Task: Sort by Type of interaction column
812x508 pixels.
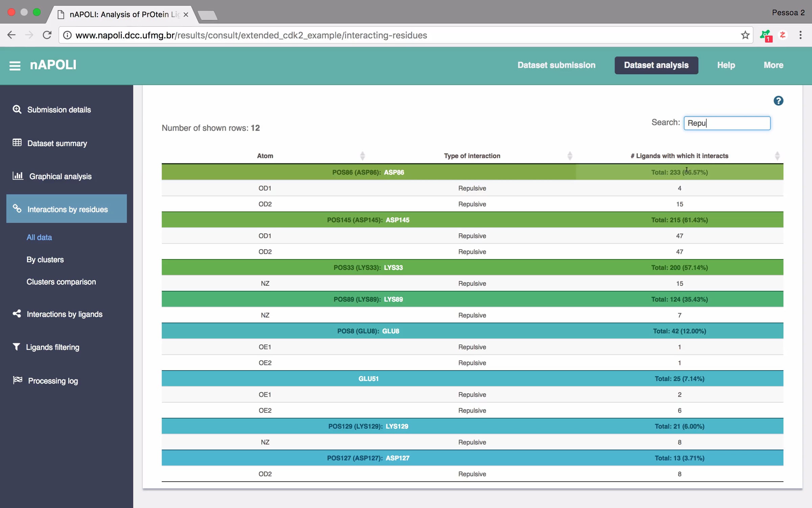Action: click(570, 156)
